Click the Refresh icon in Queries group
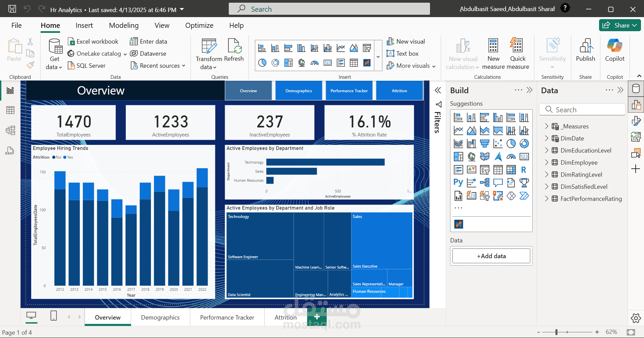The width and height of the screenshot is (644, 338). click(x=234, y=46)
